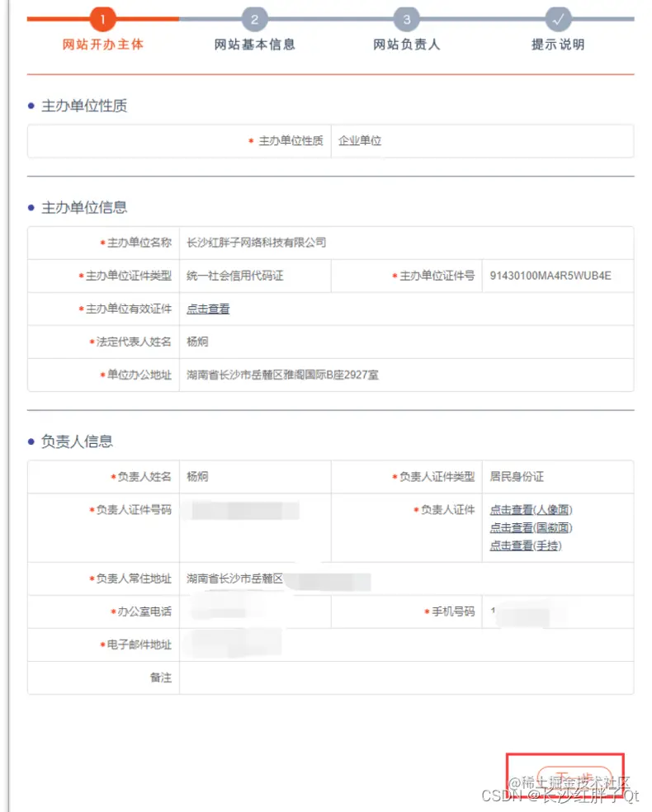Select the 负责人信息 section heading

click(77, 441)
